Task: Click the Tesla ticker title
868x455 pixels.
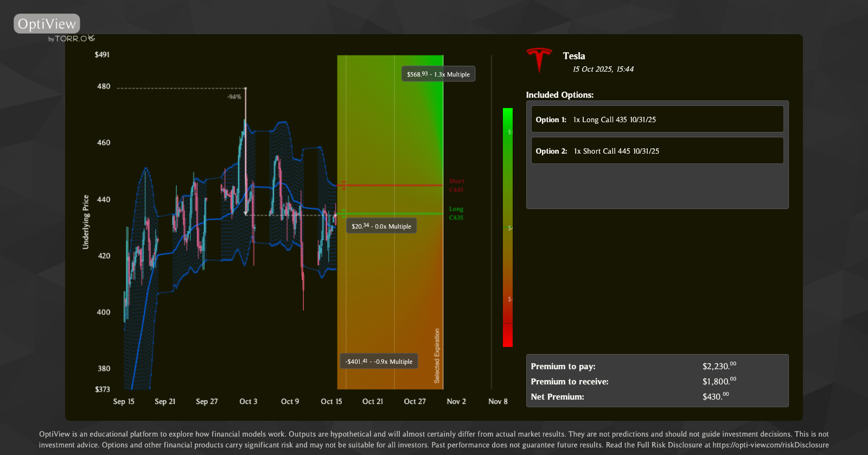Action: pos(574,56)
